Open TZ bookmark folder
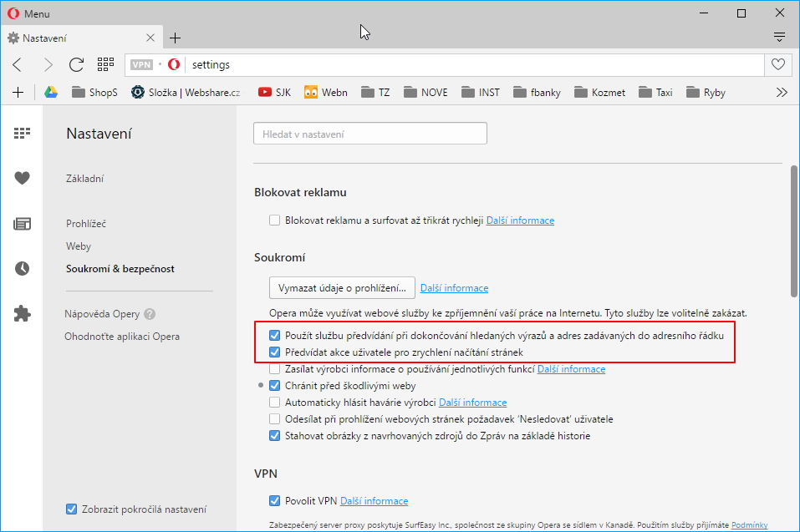 point(375,92)
